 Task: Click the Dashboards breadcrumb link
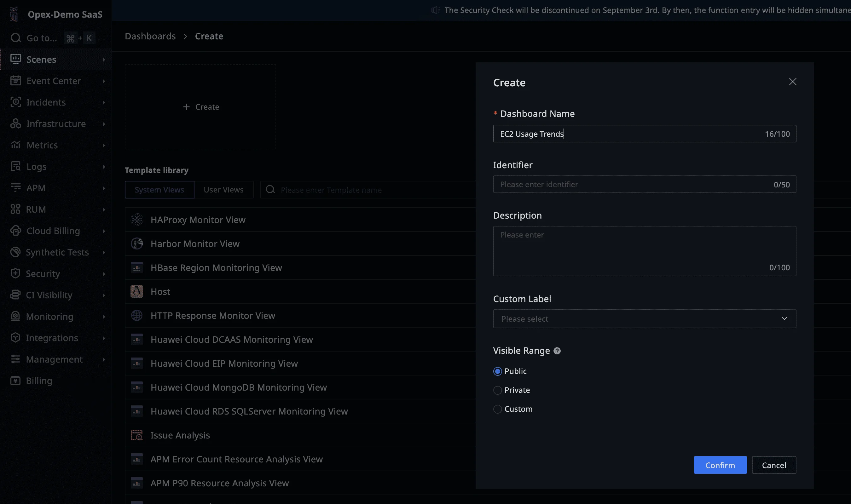(x=150, y=36)
